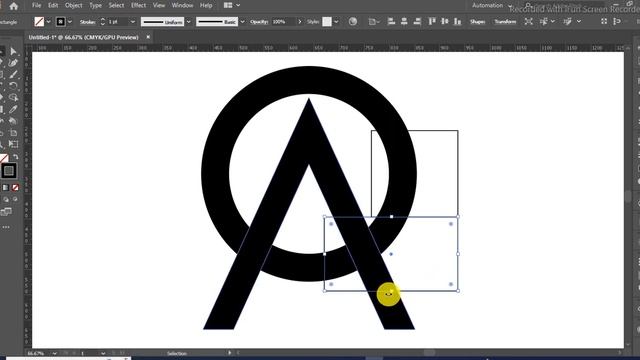The height and width of the screenshot is (360, 640).
Task: Expand the opacity slider arrow
Action: pos(300,22)
